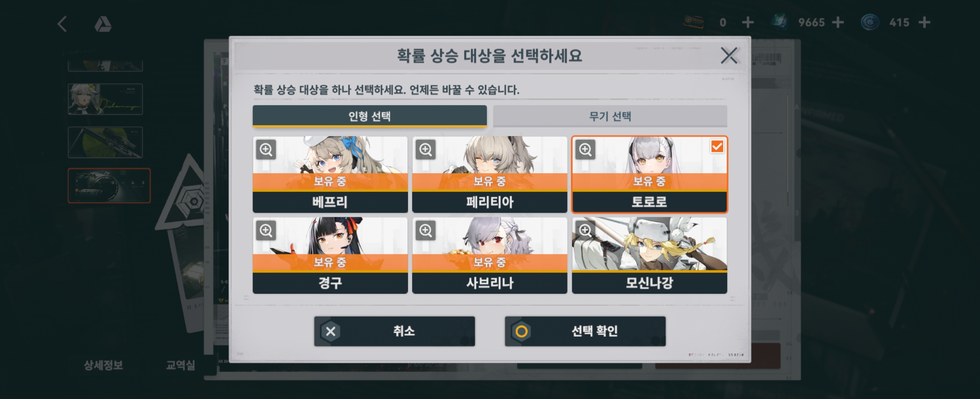Cancel with the 취소 button
980x399 pixels.
[394, 331]
